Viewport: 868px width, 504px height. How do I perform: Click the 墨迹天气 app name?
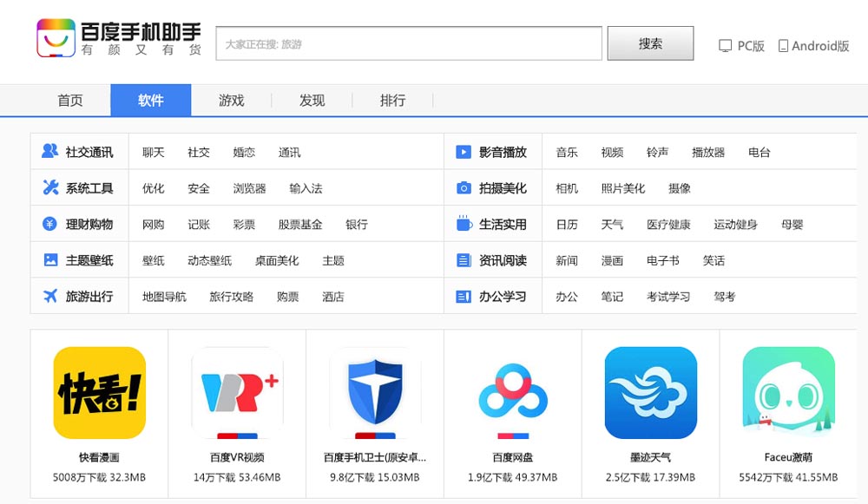coord(650,457)
